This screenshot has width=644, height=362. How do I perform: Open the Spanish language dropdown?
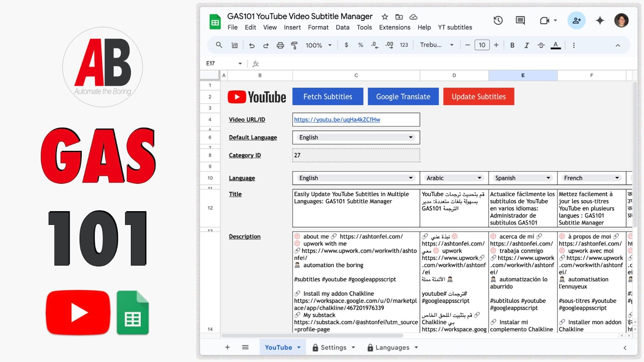[523, 178]
